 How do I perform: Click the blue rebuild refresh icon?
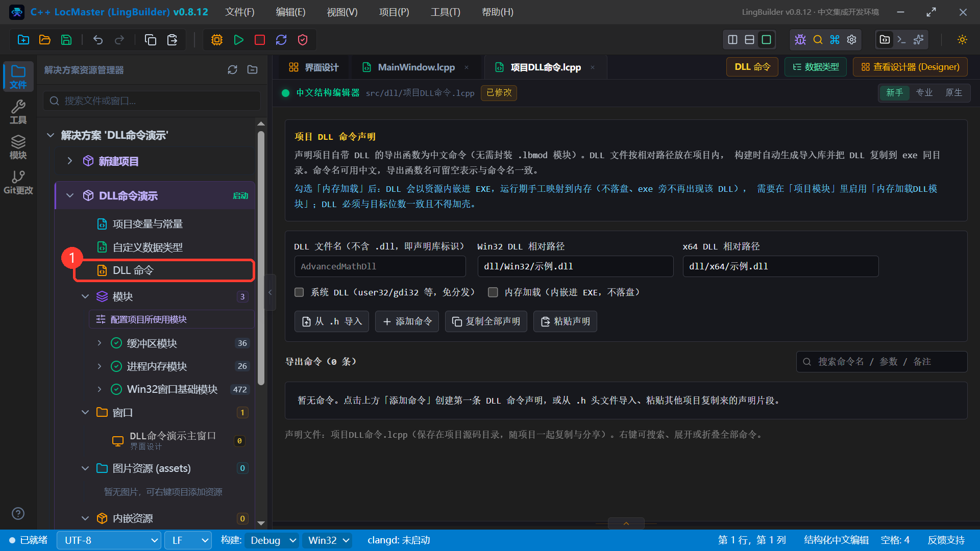[281, 40]
